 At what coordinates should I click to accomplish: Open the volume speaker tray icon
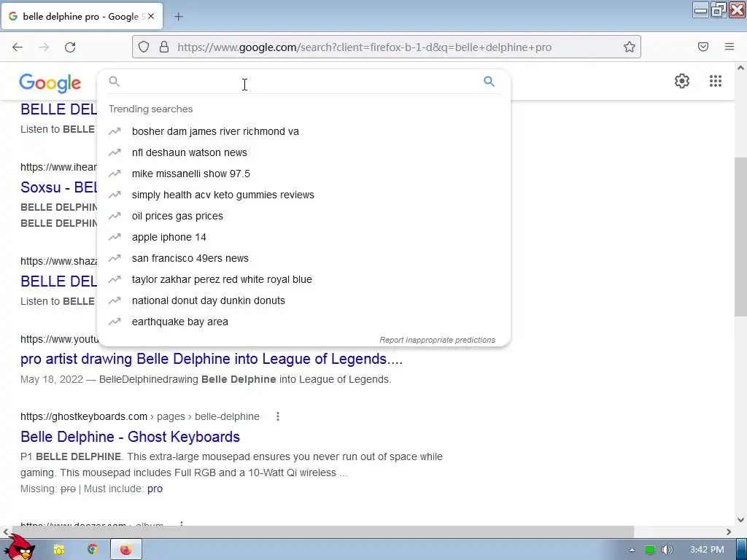[x=667, y=550]
